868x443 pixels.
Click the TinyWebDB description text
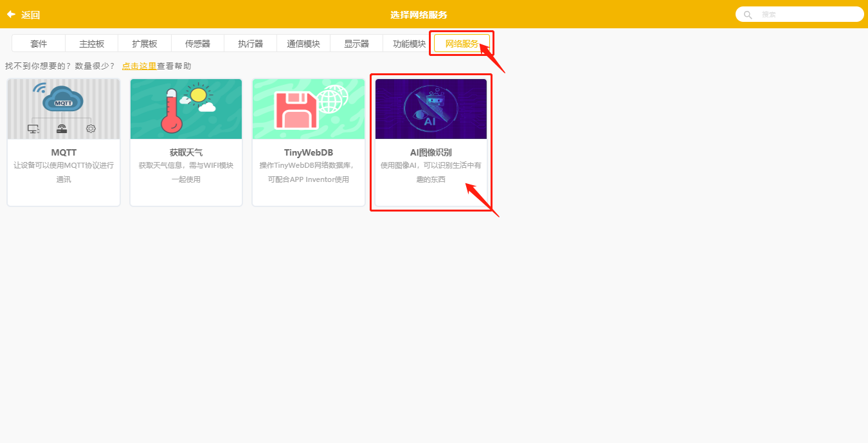[x=309, y=172]
